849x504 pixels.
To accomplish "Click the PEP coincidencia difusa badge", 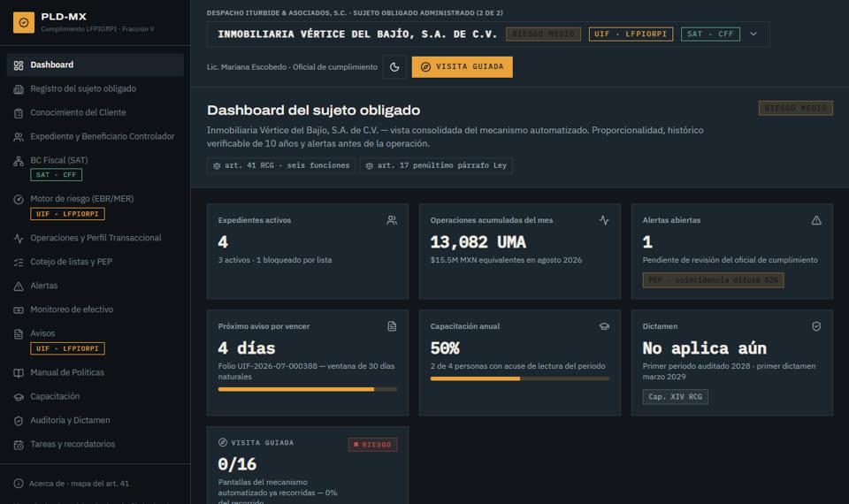I will pos(713,280).
